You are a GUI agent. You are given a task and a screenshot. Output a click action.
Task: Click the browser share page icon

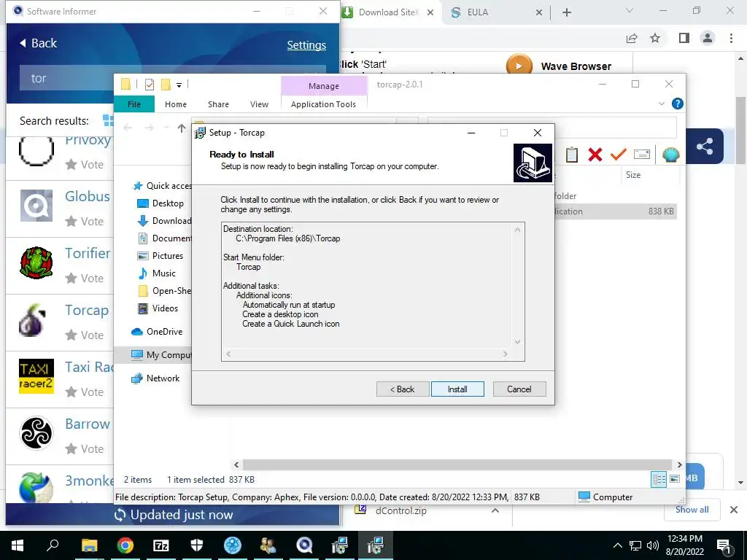click(632, 38)
